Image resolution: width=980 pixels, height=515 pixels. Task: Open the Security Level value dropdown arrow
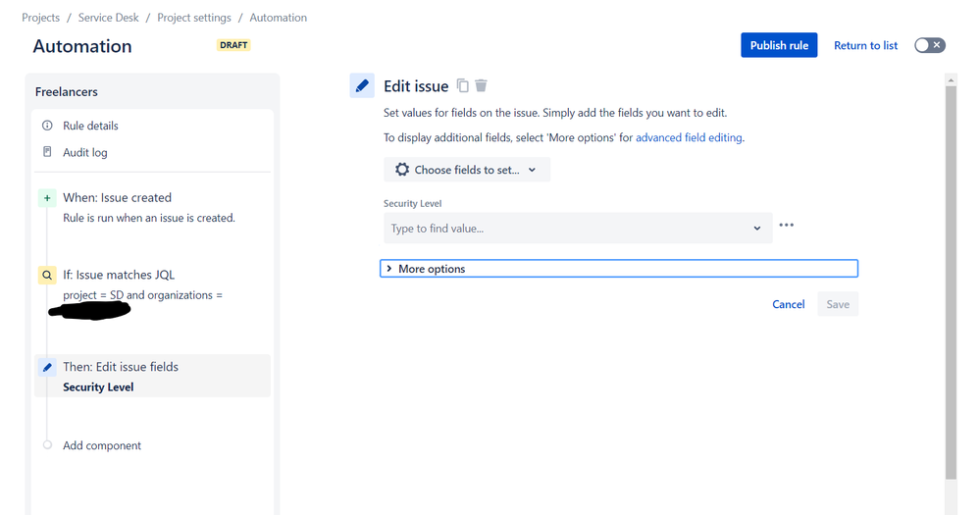[757, 229]
